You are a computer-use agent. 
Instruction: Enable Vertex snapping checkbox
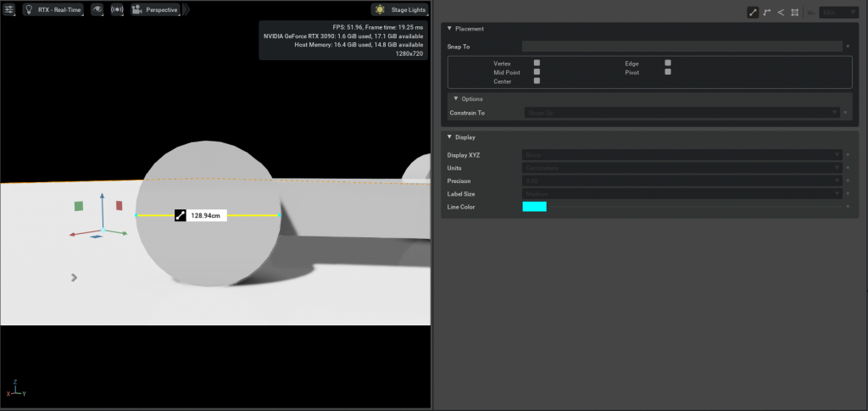click(x=537, y=63)
